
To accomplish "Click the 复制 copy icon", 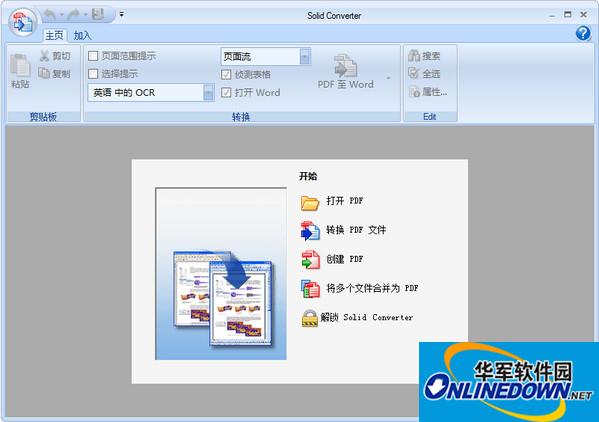I will click(x=44, y=73).
